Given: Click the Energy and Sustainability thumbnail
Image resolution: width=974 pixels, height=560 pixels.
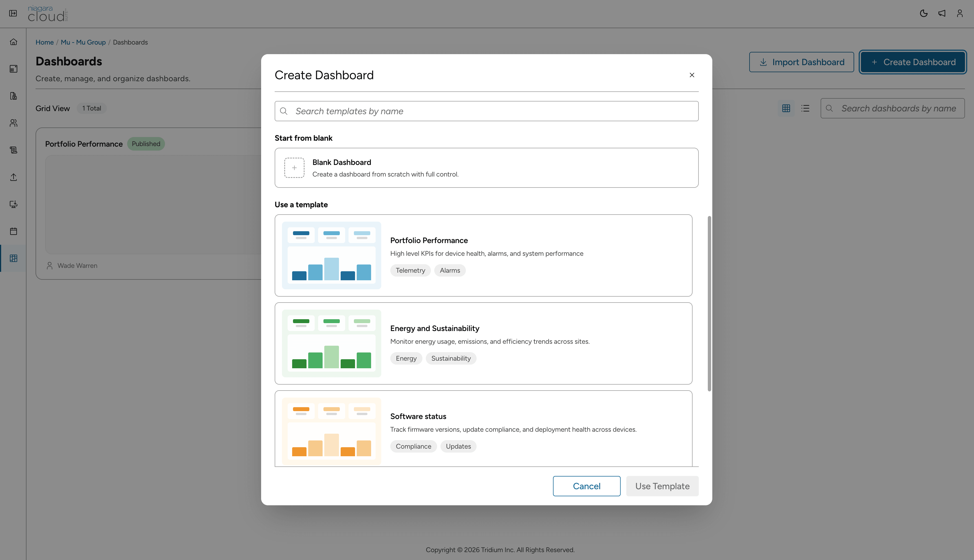Looking at the screenshot, I should point(331,343).
